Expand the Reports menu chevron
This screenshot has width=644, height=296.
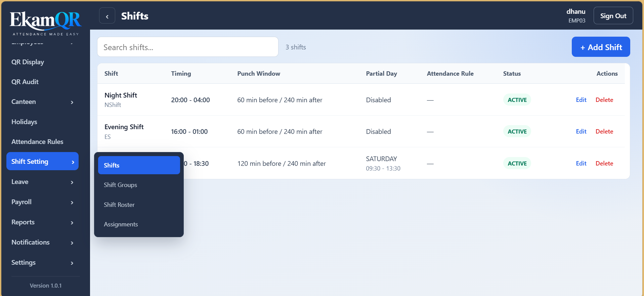tap(72, 222)
